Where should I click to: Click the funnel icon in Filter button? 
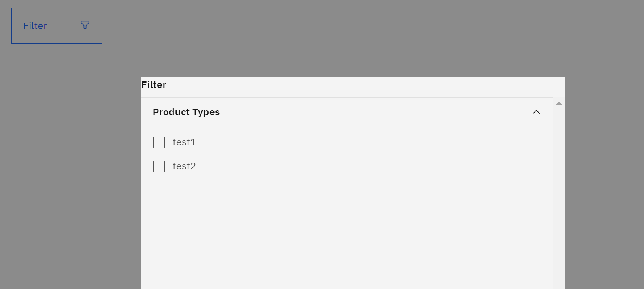[85, 25]
